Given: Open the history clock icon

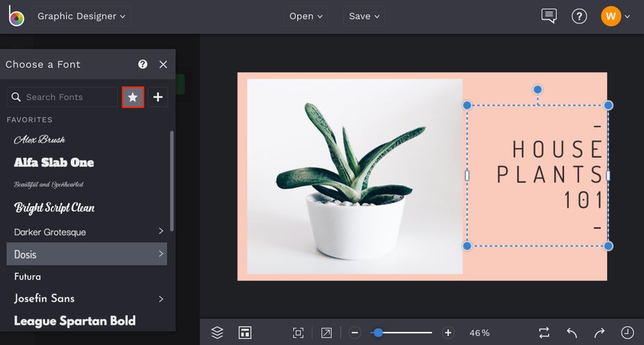Looking at the screenshot, I should [627, 333].
